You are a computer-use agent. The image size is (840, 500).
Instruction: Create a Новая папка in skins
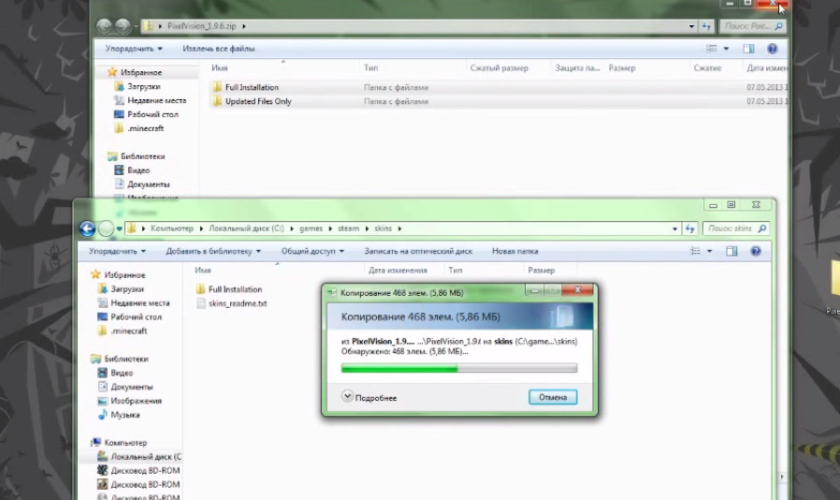pyautogui.click(x=515, y=251)
